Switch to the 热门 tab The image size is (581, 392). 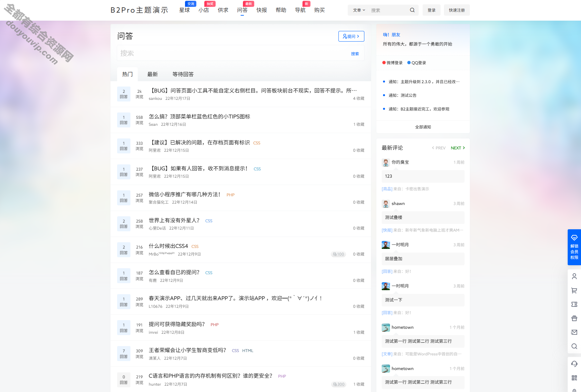(127, 74)
